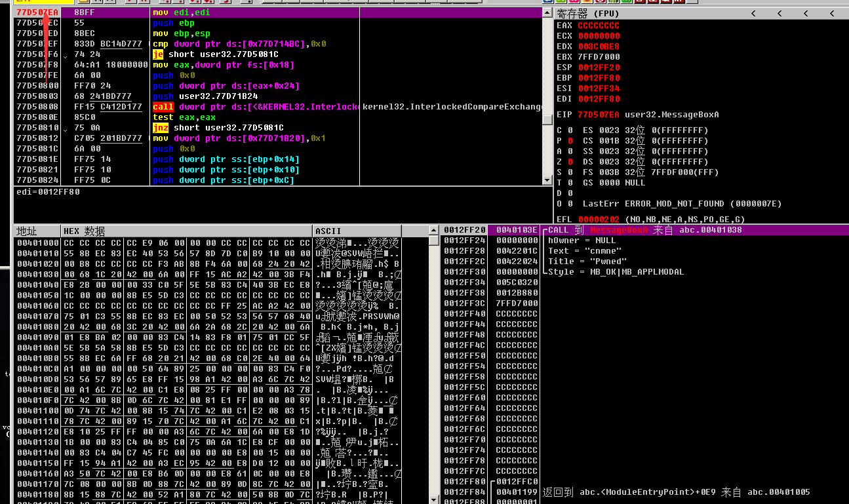The width and height of the screenshot is (849, 504).
Task: Select 'mov eax,dword ptr fs:[0x18]' instruction
Action: click(x=224, y=65)
